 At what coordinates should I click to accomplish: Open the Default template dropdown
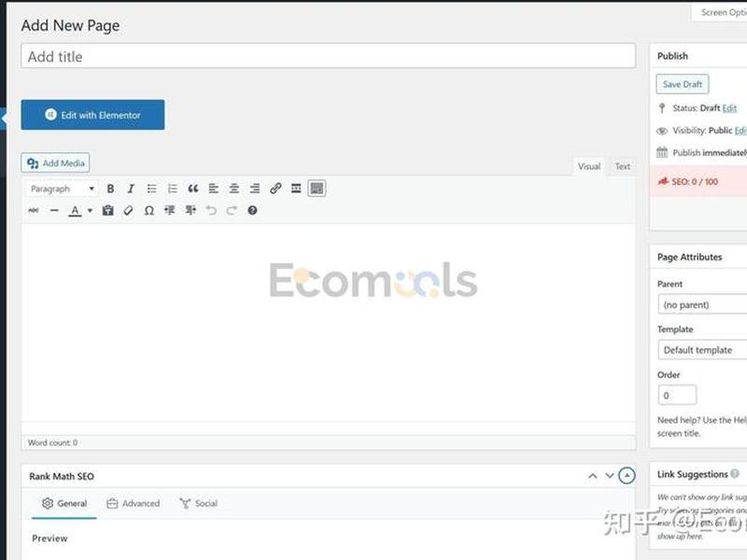click(x=702, y=350)
